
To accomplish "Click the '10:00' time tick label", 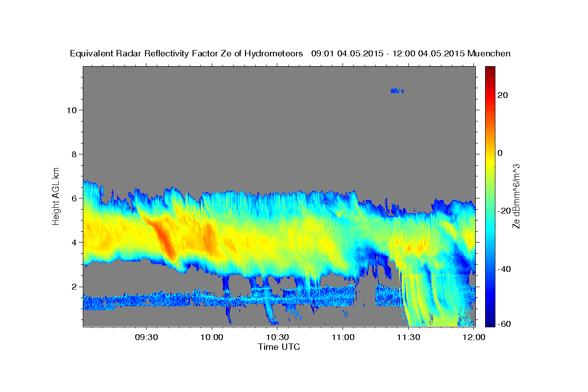I will (x=212, y=337).
